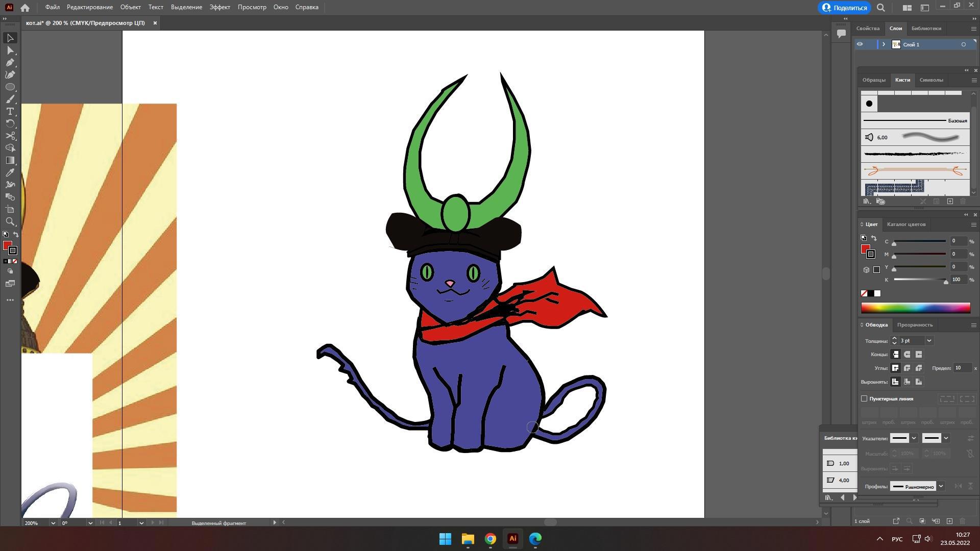Open the Эффект menu
The width and height of the screenshot is (980, 551).
219,7
